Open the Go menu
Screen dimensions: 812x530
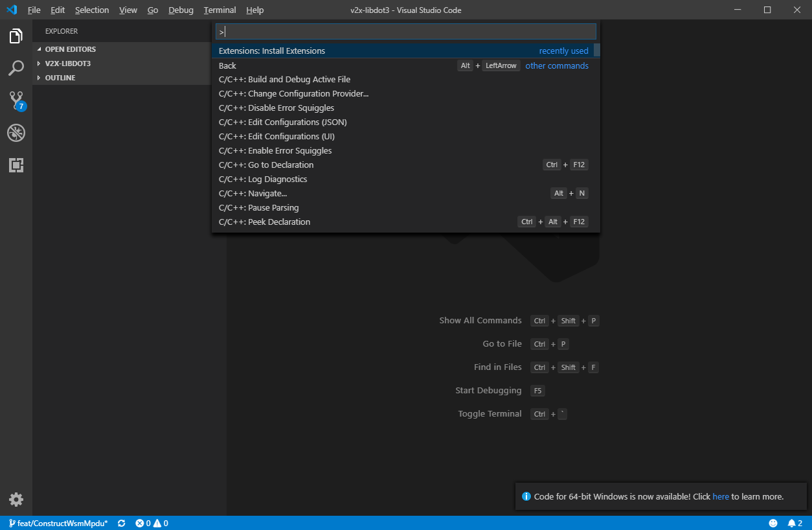153,10
